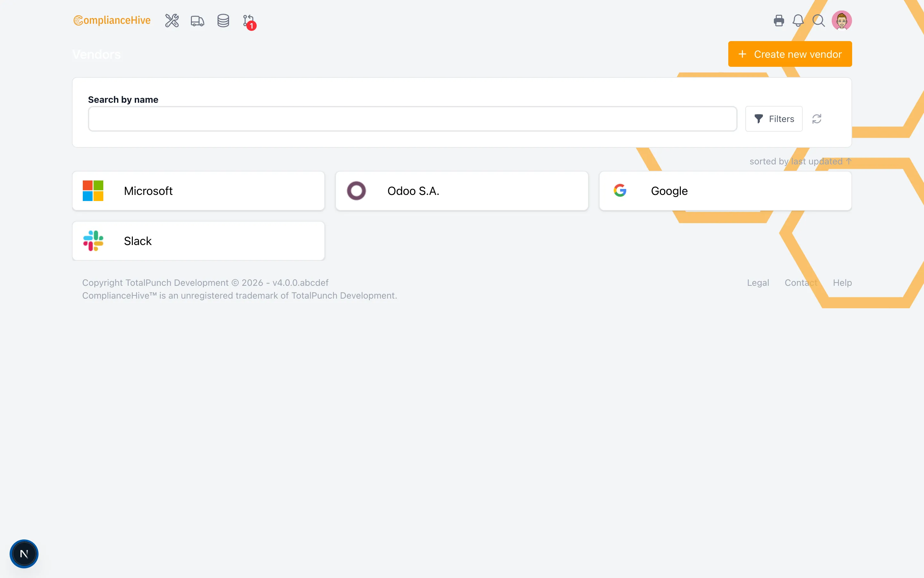Click the printer icon in header
Screen dimensions: 924x578
point(779,21)
